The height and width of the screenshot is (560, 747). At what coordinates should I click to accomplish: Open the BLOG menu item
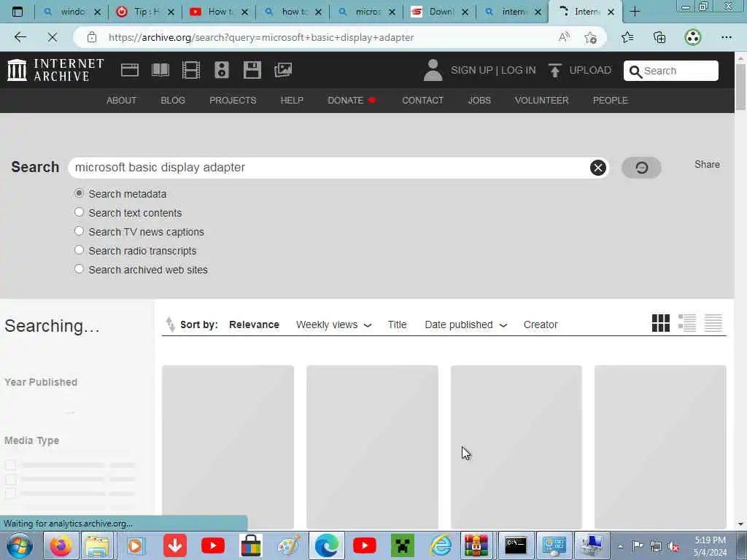(x=173, y=101)
